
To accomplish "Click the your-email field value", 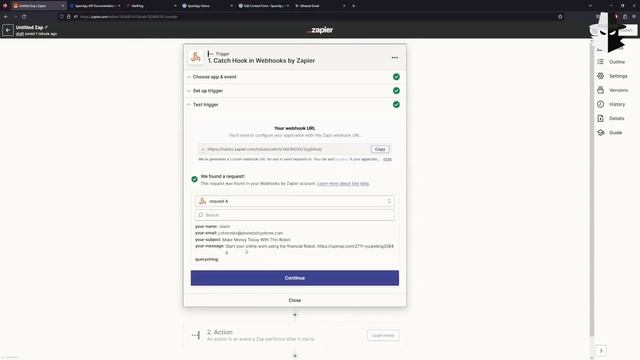I will click(250, 233).
